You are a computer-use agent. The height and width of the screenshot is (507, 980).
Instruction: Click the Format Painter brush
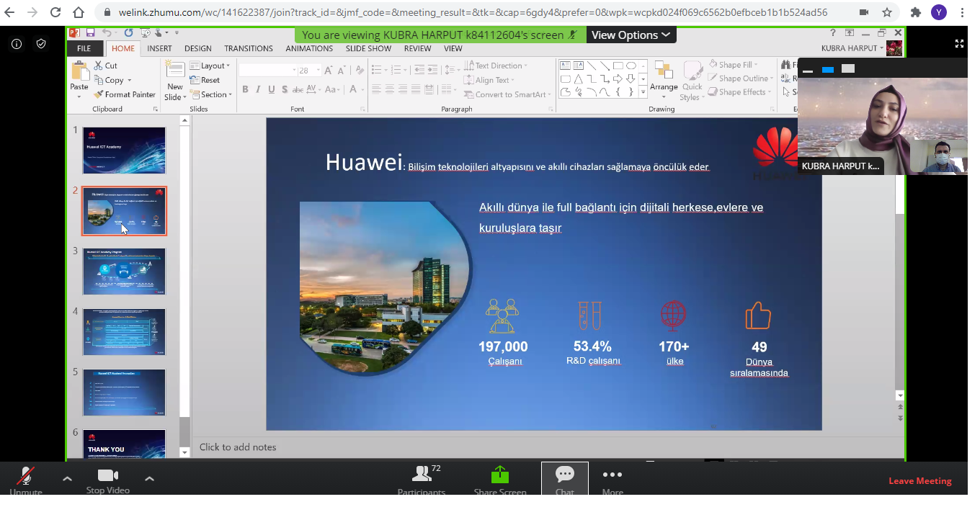(x=98, y=94)
